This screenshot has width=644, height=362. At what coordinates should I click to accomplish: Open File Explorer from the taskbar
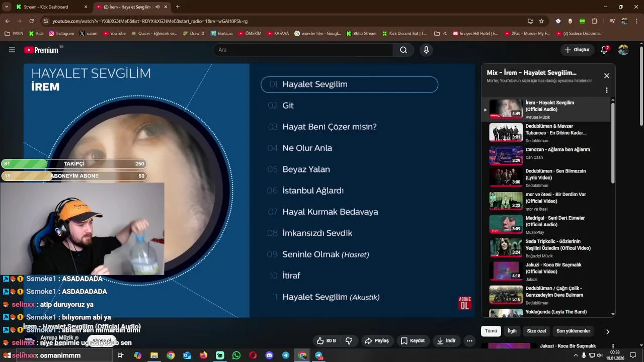click(154, 355)
